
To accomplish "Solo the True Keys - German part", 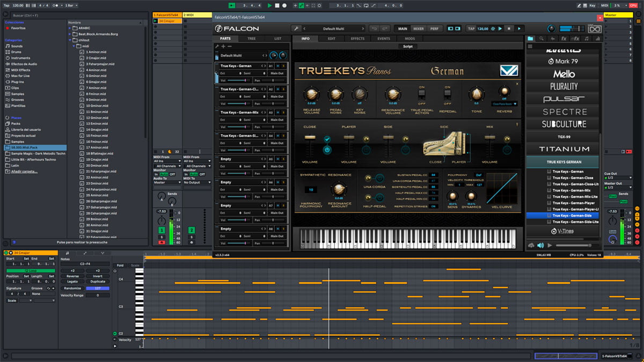I will tap(283, 66).
